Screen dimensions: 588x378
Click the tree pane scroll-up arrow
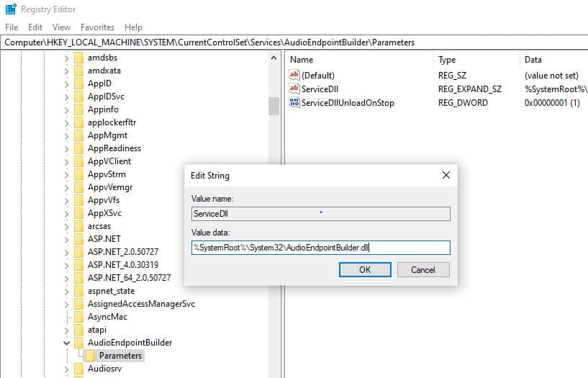273,58
